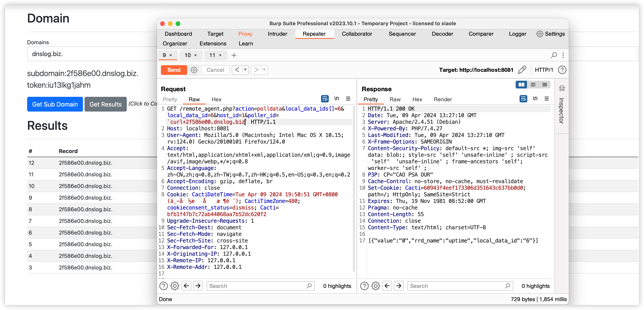Open the Repeater tab options kebab menu
This screenshot has width=644, height=310.
(x=563, y=55)
